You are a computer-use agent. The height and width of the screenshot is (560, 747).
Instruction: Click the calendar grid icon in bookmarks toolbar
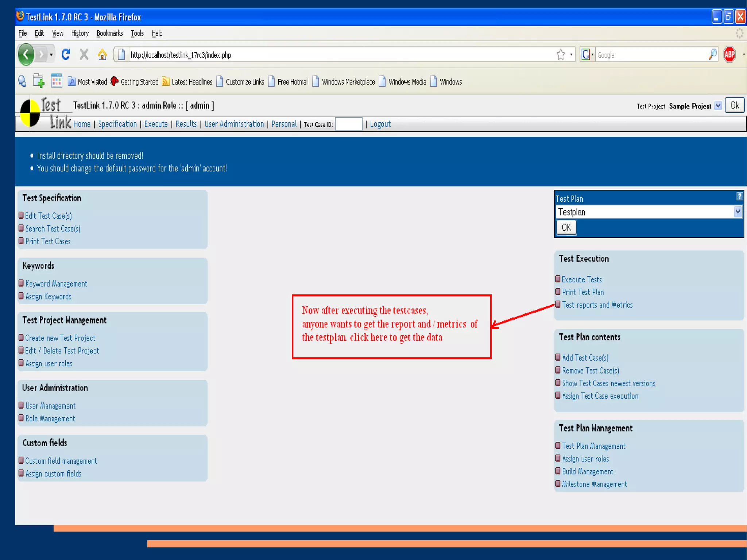(57, 81)
